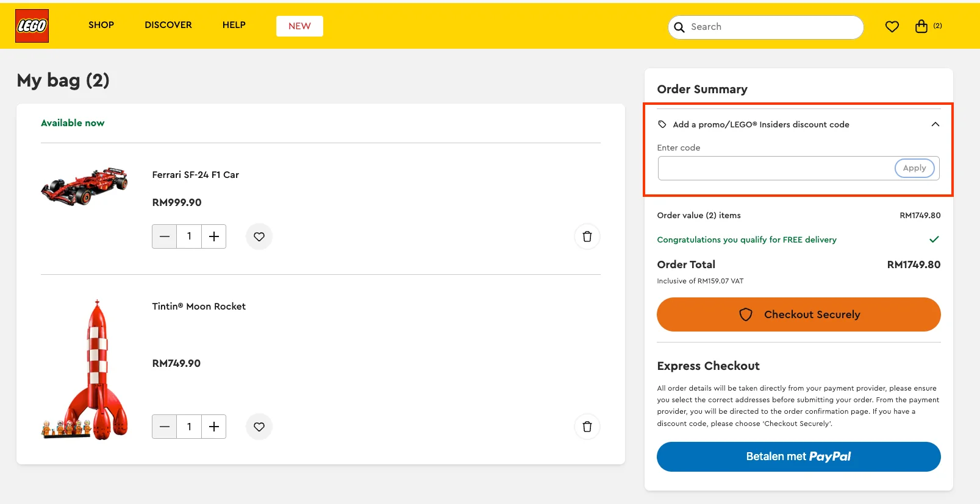
Task: Add Tintin Moon Rocket to wishlist
Action: click(259, 427)
